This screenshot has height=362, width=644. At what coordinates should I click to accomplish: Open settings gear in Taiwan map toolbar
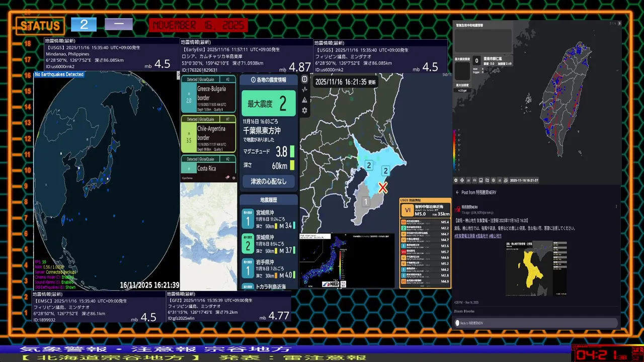456,180
